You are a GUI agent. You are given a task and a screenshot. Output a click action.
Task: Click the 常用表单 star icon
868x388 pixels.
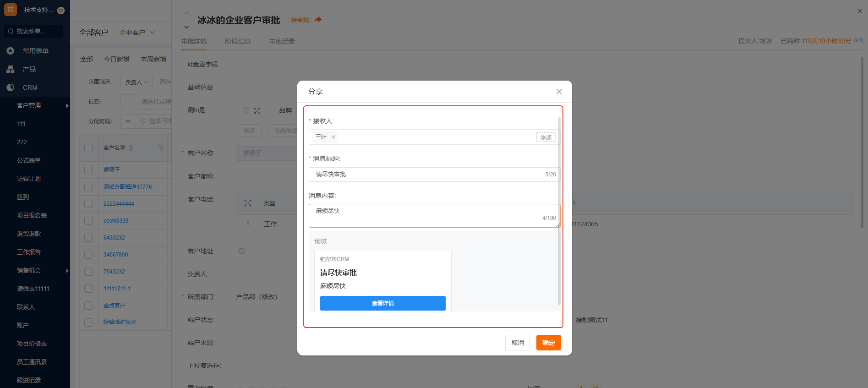click(x=11, y=51)
